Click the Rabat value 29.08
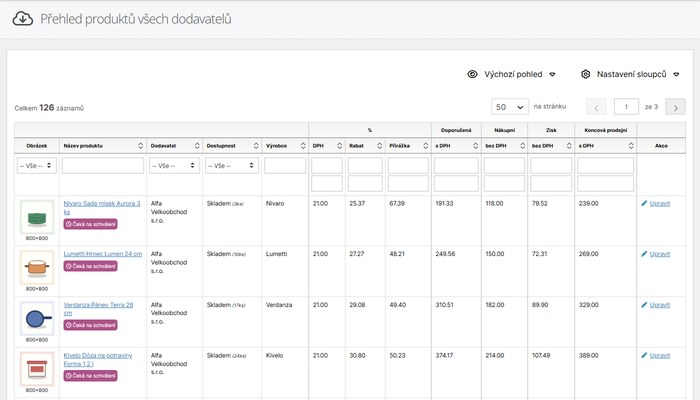The height and width of the screenshot is (400, 700). [357, 305]
